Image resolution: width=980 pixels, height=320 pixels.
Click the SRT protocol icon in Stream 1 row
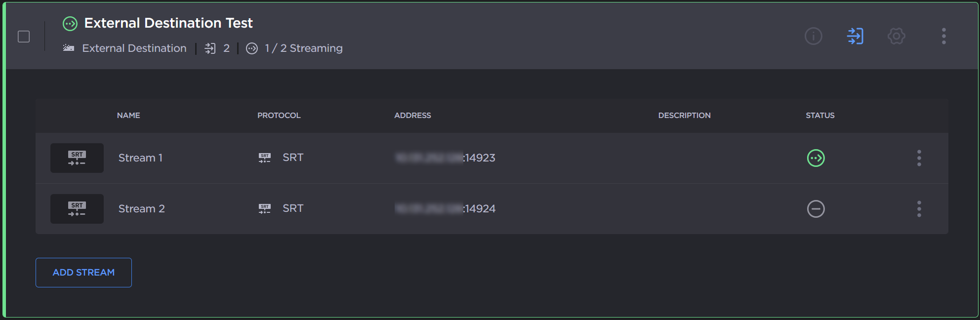265,158
